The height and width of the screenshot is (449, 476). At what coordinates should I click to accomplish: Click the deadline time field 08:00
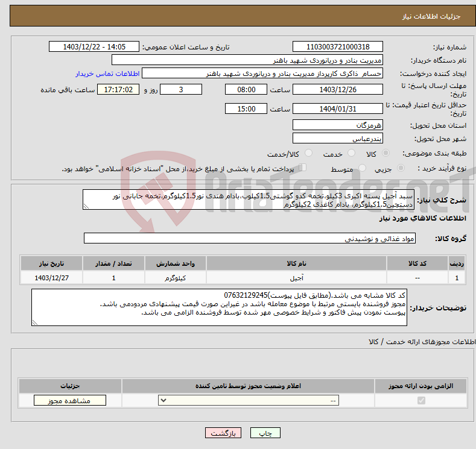[246, 89]
